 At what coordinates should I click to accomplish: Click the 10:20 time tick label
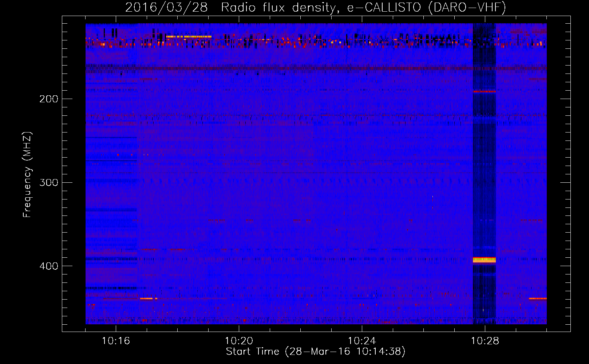click(x=239, y=341)
